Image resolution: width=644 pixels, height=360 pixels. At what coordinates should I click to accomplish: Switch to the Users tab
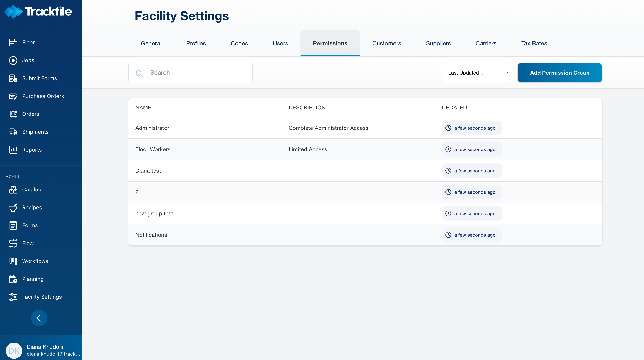click(x=280, y=43)
